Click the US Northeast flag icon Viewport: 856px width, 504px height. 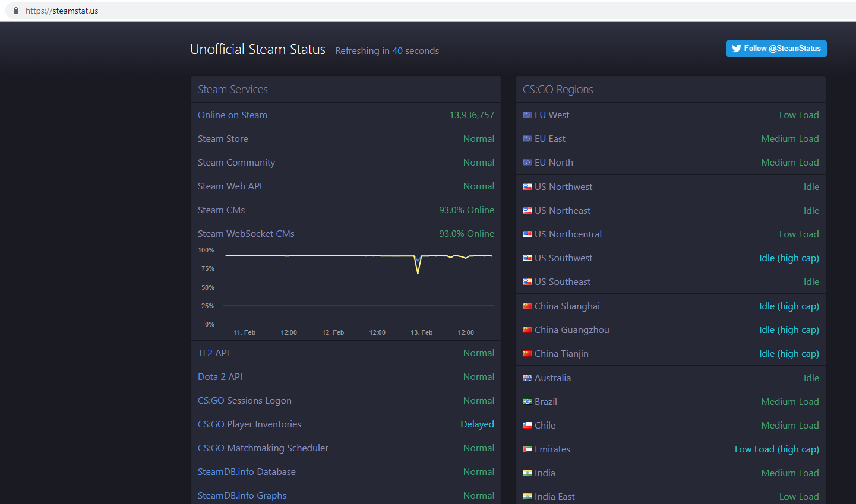click(x=528, y=211)
